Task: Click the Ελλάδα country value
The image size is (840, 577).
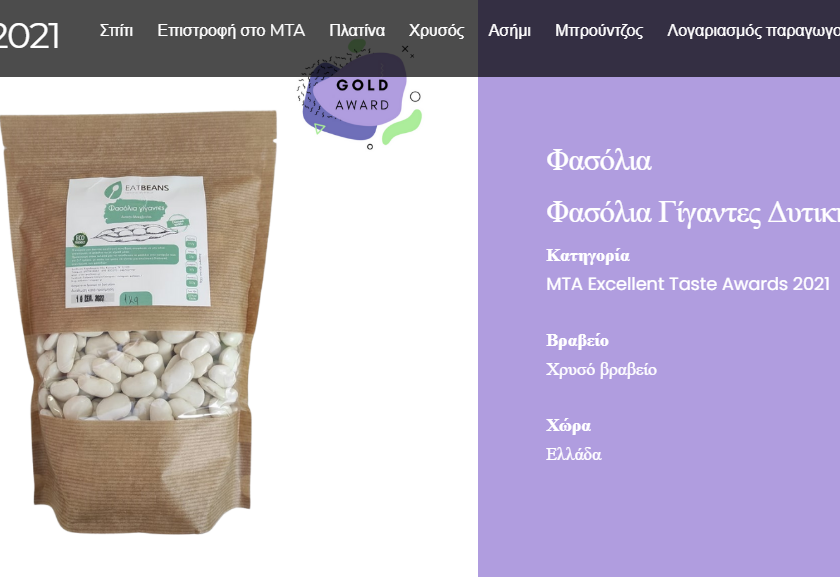Action: coord(574,454)
